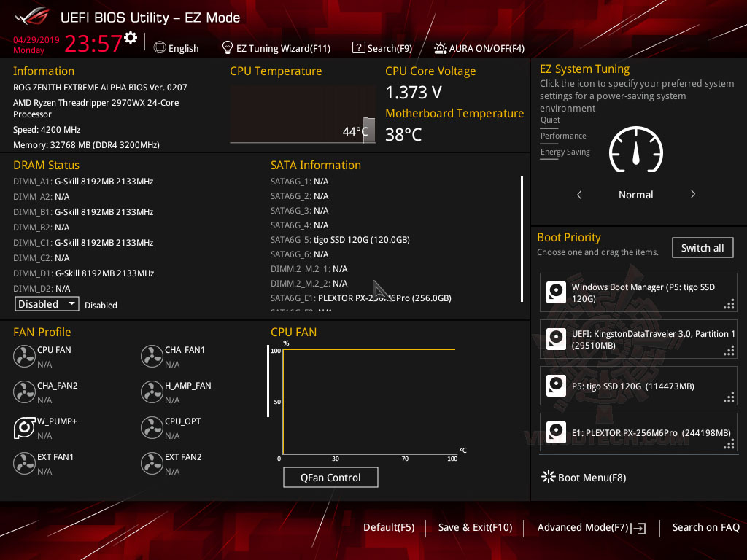Click the EZ Tuning Wizard lightbulb icon
The width and height of the screenshot is (747, 560).
pos(228,47)
